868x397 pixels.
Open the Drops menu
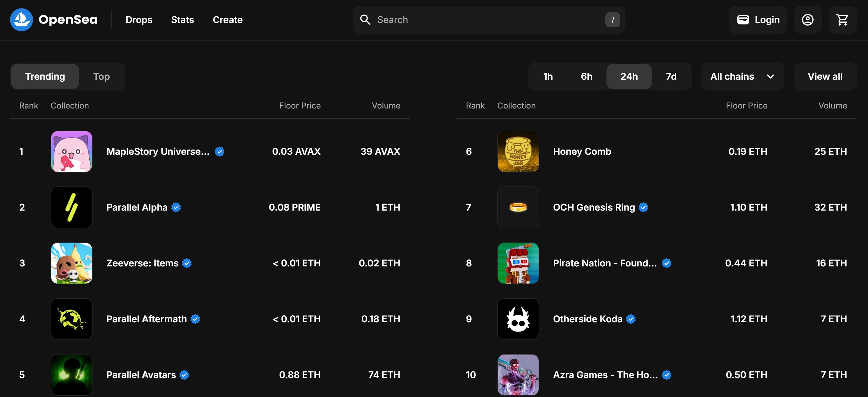tap(139, 19)
